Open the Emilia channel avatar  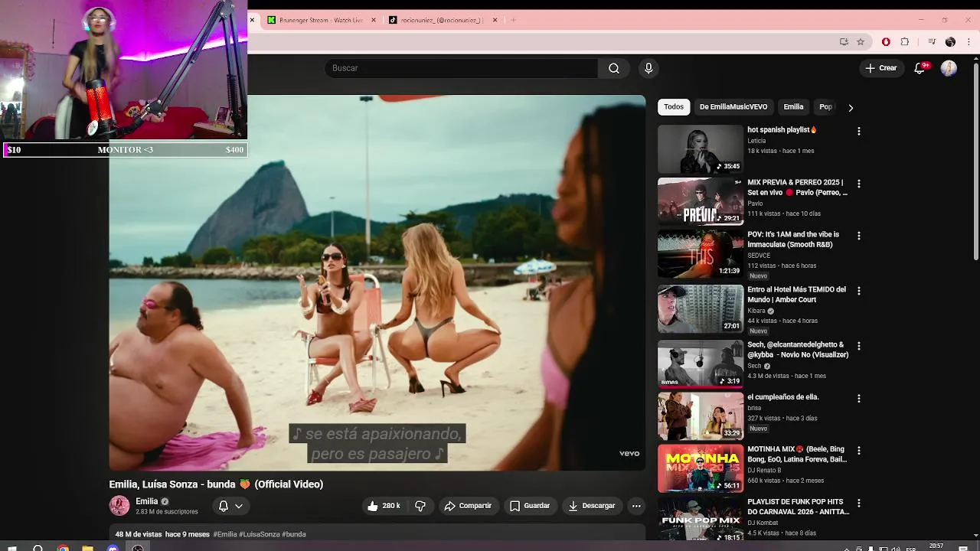[x=119, y=506]
